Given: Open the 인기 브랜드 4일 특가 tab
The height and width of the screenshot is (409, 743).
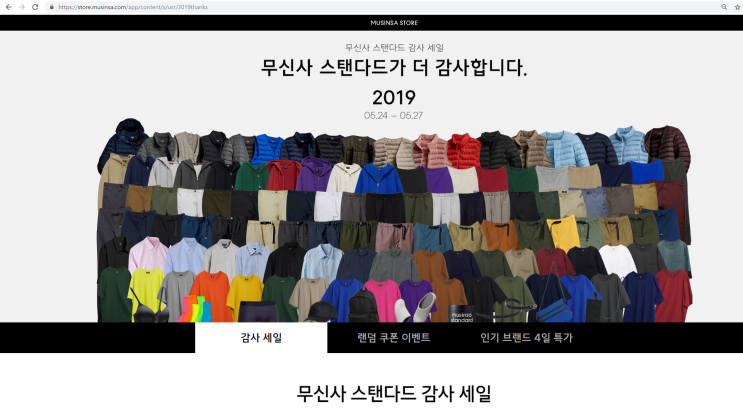Looking at the screenshot, I should pos(526,337).
